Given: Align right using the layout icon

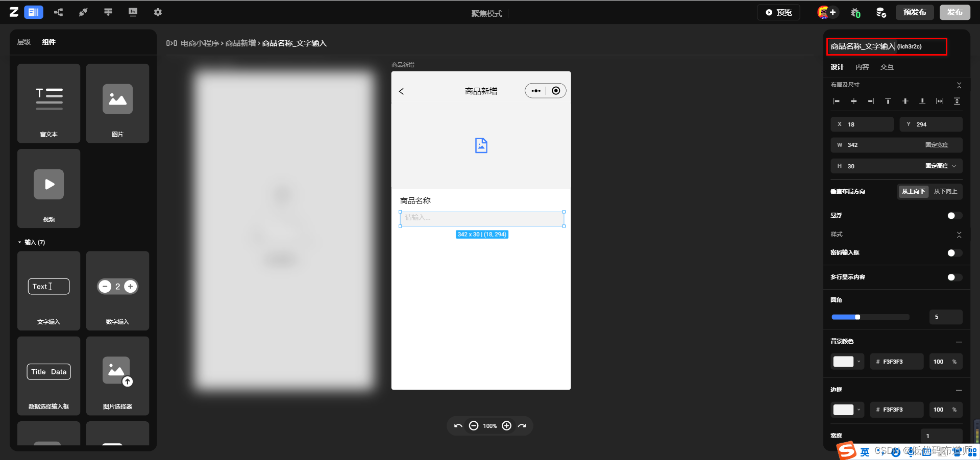Looking at the screenshot, I should 871,101.
